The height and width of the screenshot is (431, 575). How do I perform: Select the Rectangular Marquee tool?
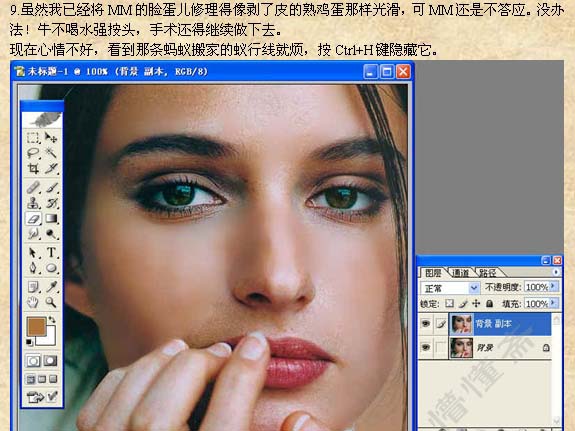[33, 138]
